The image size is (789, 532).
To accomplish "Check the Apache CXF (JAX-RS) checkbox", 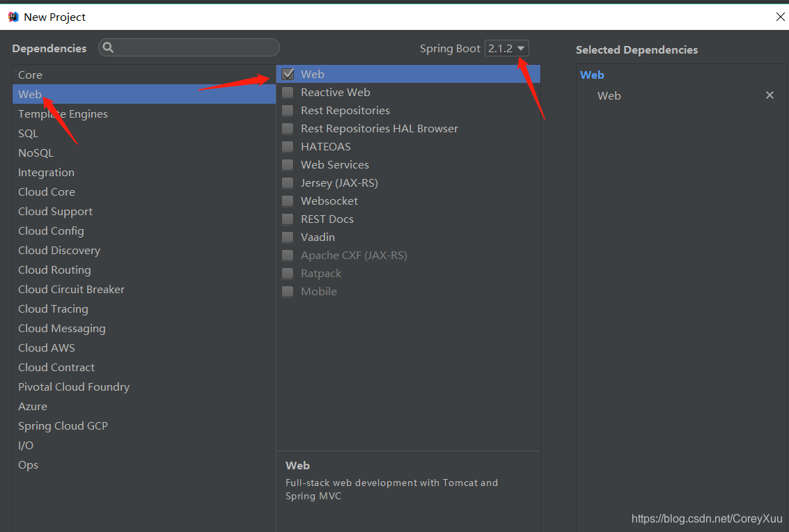I will pos(288,255).
